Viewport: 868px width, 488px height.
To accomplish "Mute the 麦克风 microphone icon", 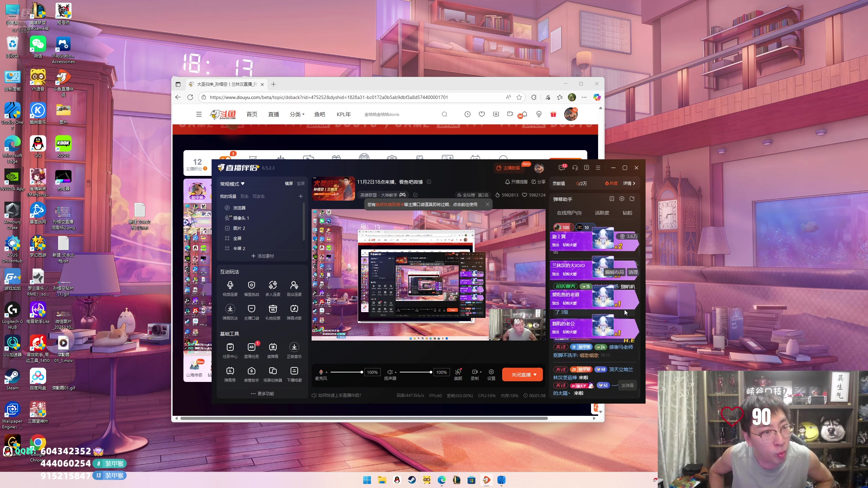I will pyautogui.click(x=321, y=372).
